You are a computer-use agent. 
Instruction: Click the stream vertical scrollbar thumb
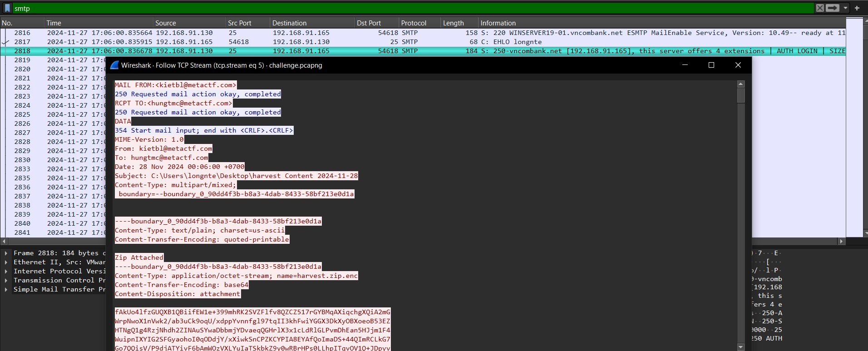[x=741, y=95]
